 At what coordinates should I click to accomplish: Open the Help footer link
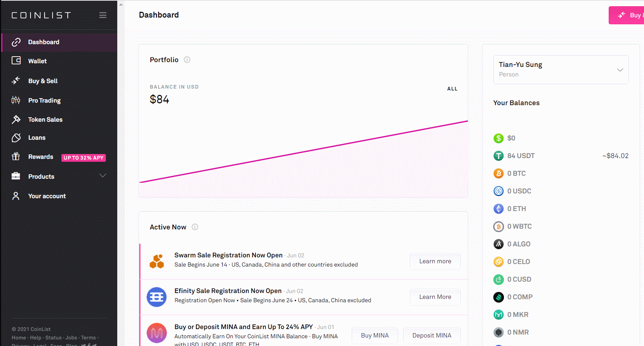click(x=36, y=338)
